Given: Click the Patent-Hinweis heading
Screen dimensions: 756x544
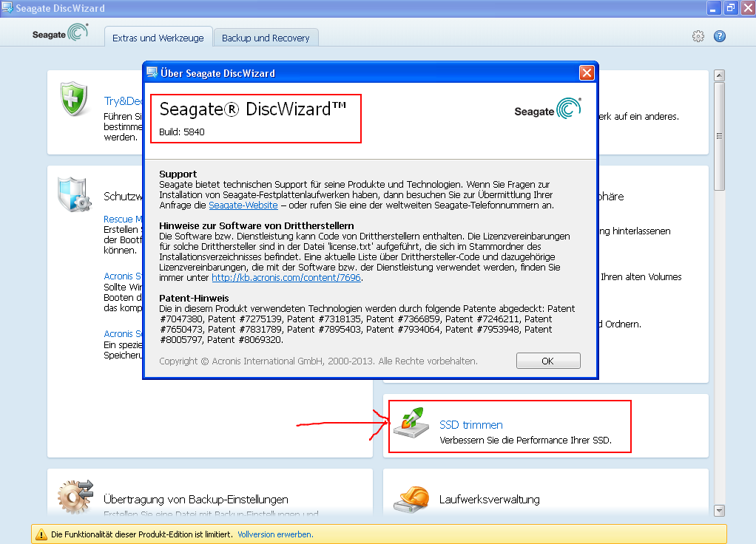Looking at the screenshot, I should pos(194,299).
